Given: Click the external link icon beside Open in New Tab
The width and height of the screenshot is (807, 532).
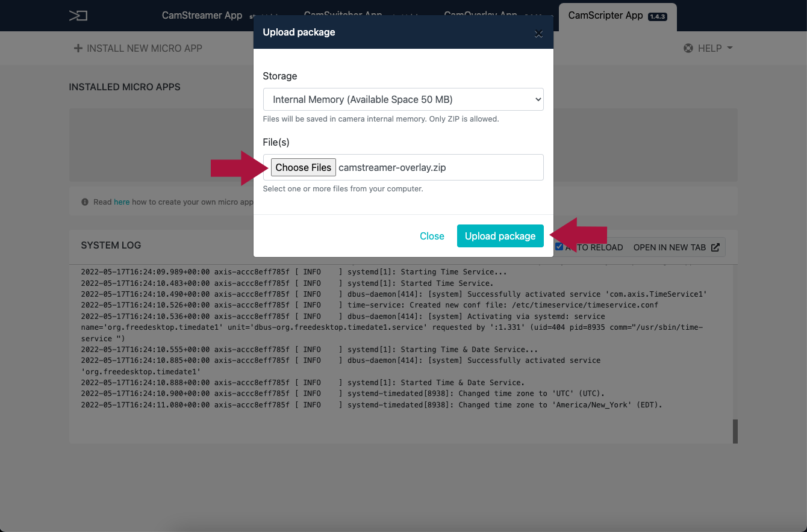Looking at the screenshot, I should (x=715, y=247).
